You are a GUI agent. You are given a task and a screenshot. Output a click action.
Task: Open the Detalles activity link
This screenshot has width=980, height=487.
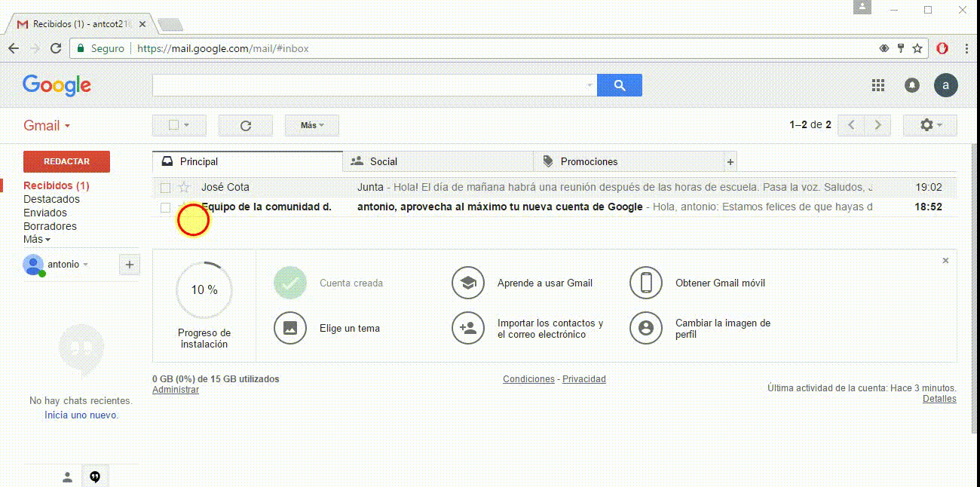point(939,399)
